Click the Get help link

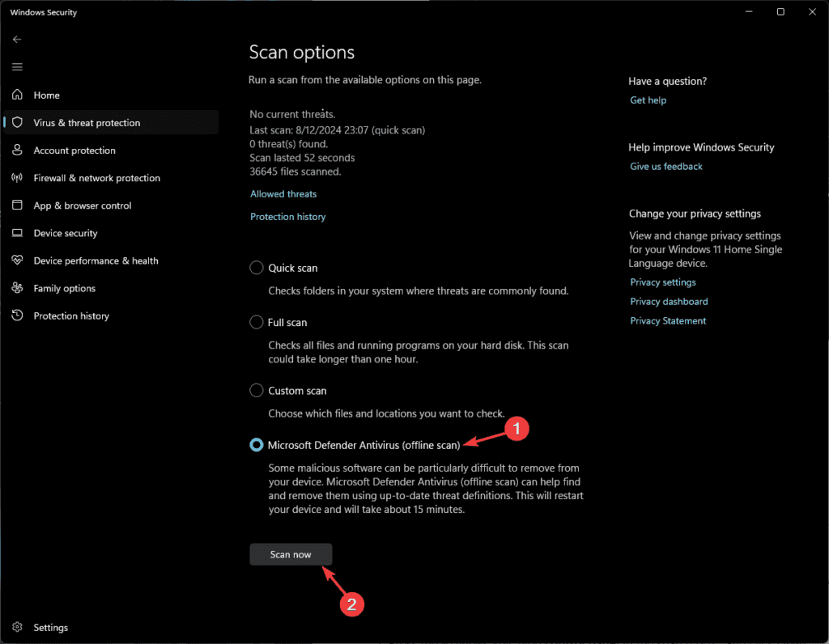648,100
